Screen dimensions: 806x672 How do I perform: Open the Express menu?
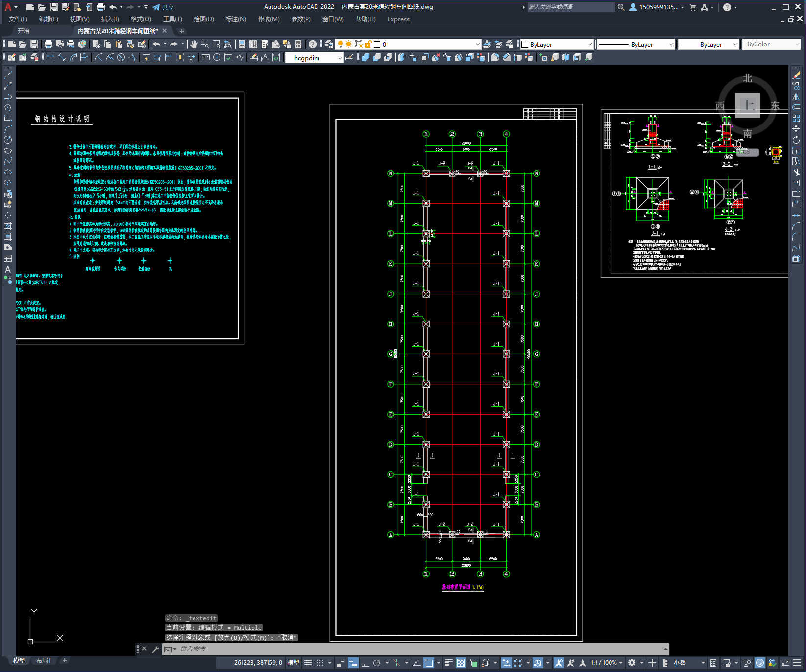coord(398,19)
